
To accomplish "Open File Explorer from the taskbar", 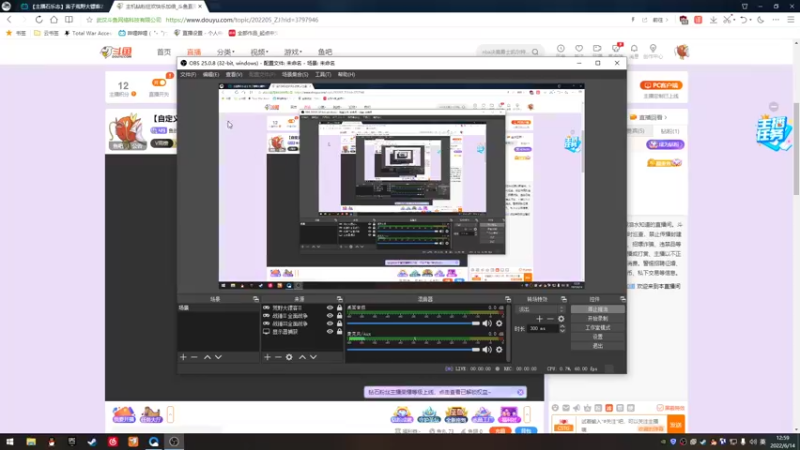I will [x=31, y=442].
